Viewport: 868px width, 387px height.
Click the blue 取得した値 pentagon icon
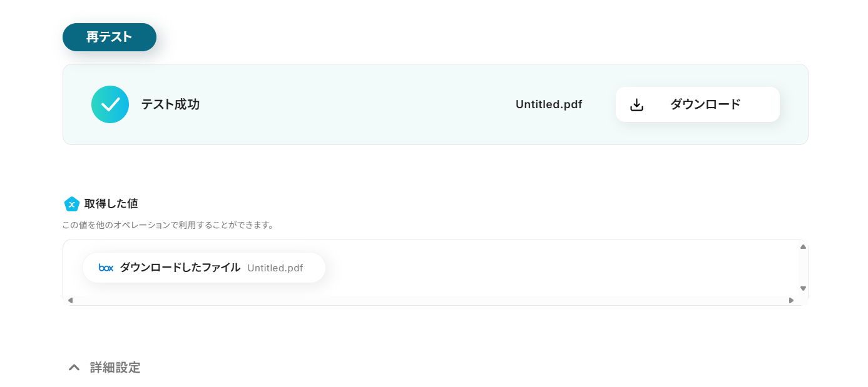pos(72,204)
